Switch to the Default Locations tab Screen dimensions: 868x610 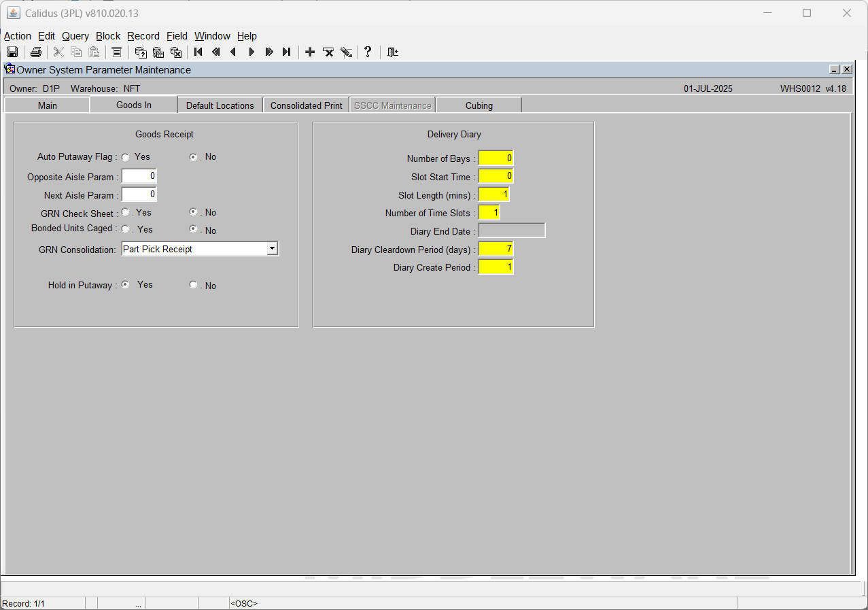point(220,105)
